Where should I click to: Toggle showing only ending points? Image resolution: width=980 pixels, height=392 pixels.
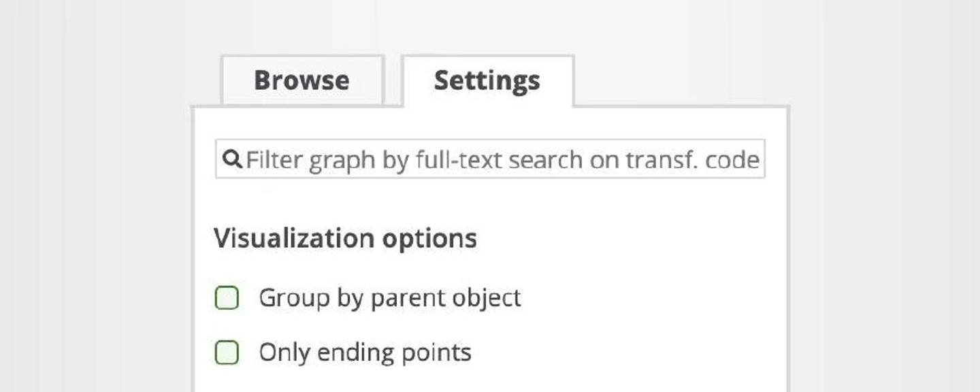click(227, 353)
